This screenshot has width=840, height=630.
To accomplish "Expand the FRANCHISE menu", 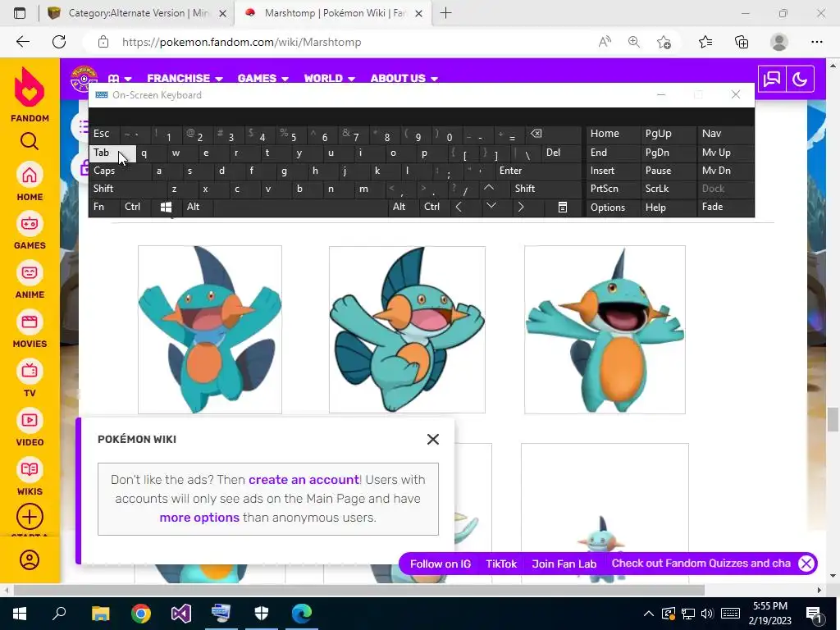I will [185, 78].
